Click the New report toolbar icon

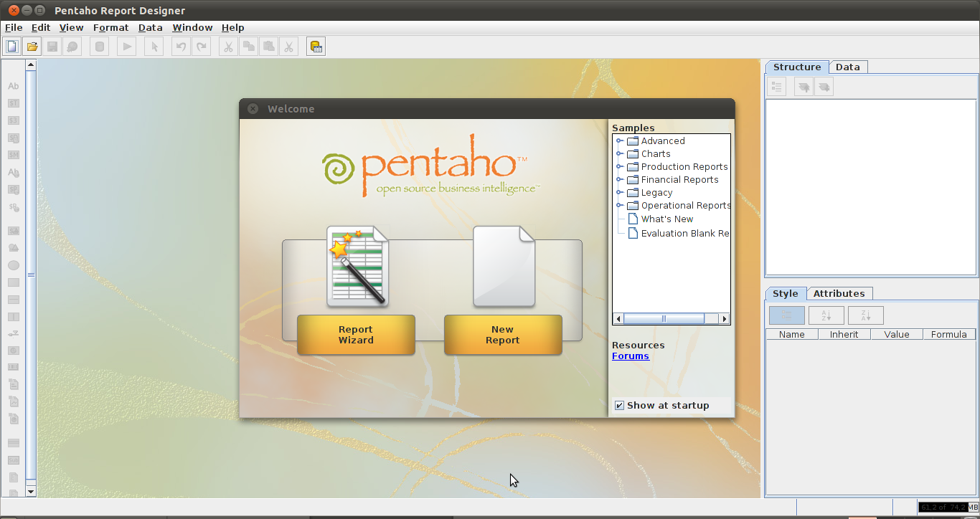(x=12, y=47)
